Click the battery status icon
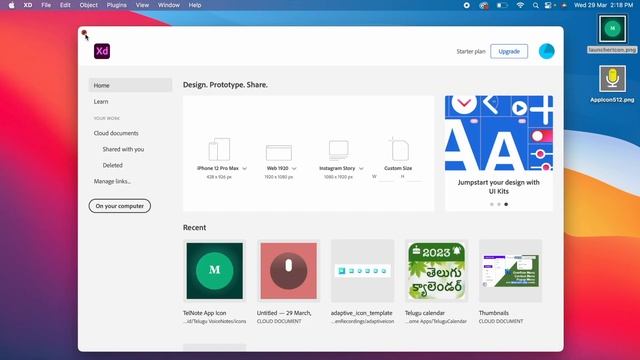Screen dimensions: 640x360 click(502, 5)
